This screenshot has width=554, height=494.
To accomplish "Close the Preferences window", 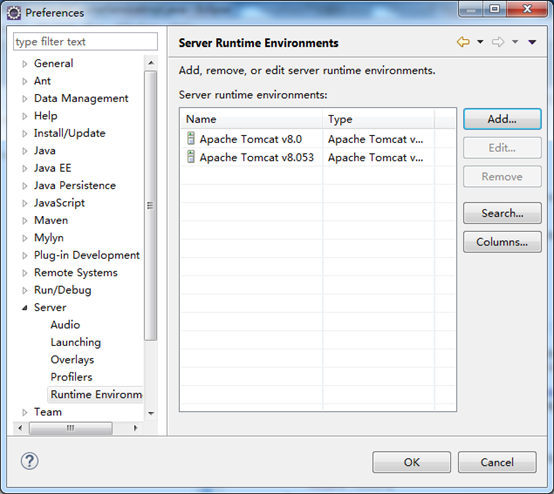I will coord(527,9).
